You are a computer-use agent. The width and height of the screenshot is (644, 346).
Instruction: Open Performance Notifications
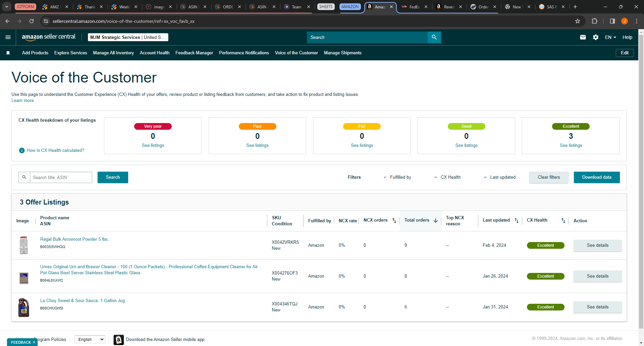[x=244, y=53]
